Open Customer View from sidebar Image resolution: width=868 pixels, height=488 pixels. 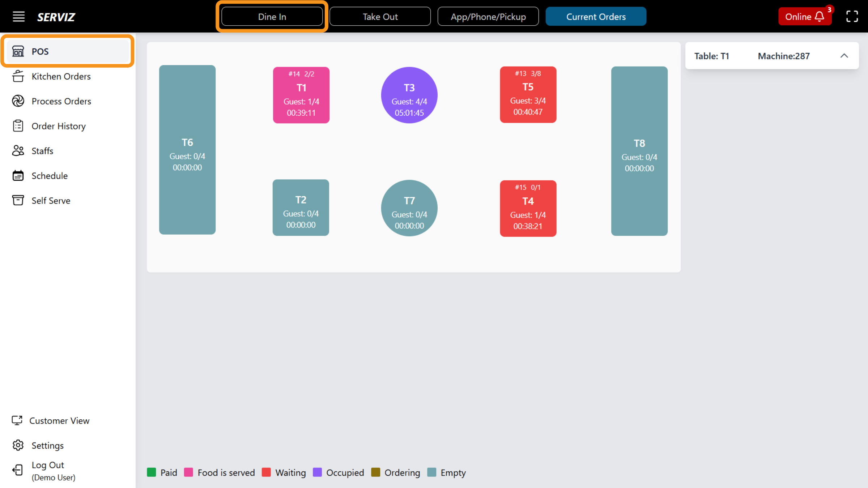59,420
